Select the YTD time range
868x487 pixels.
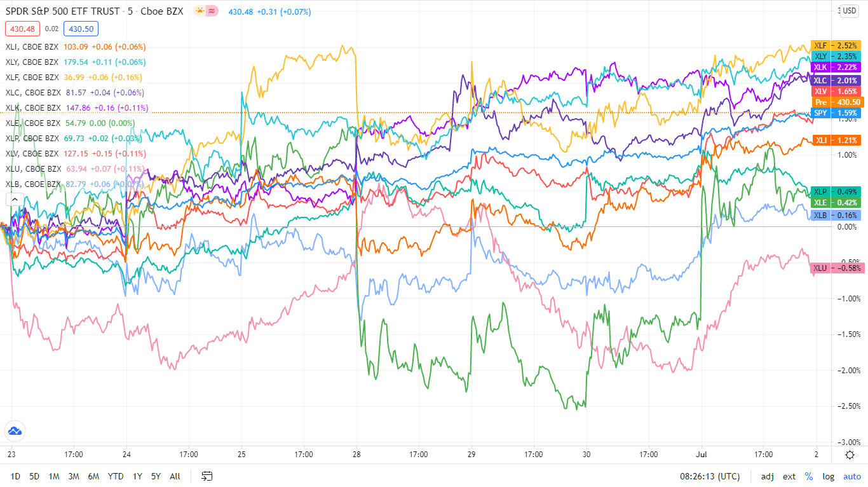pyautogui.click(x=116, y=476)
